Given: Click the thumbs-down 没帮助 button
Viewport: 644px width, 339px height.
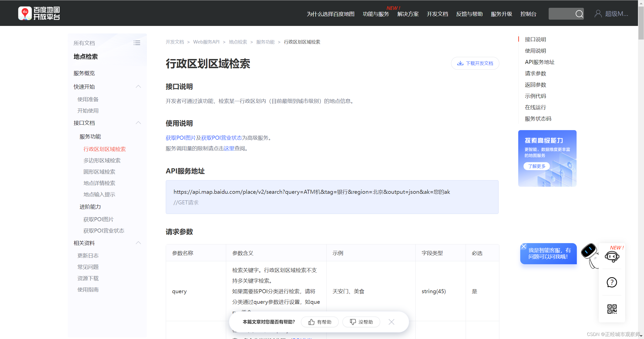Looking at the screenshot, I should click(361, 322).
